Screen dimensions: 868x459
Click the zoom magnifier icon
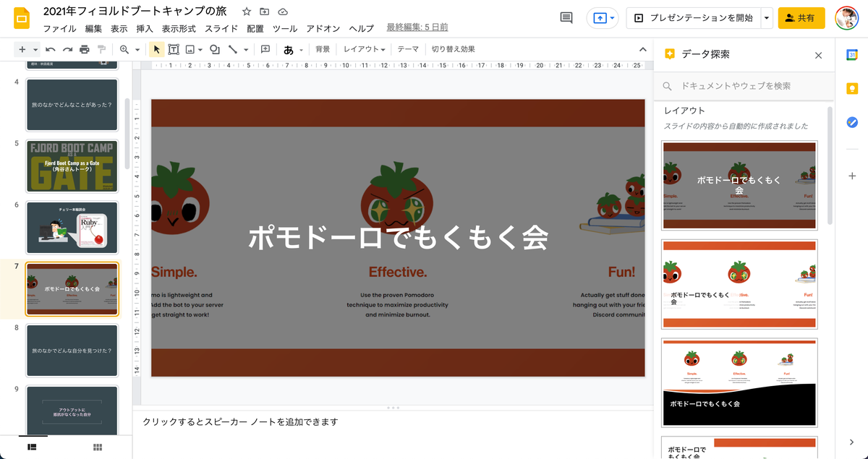click(124, 49)
